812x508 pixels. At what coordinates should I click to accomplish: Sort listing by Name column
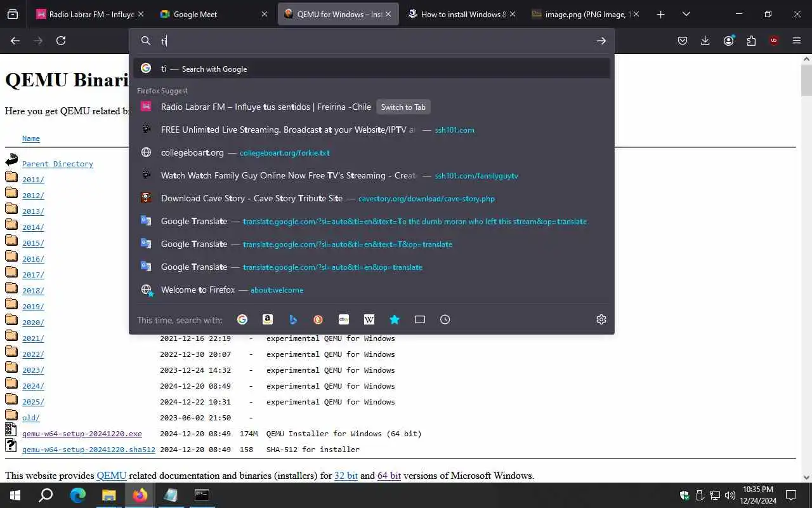pyautogui.click(x=31, y=138)
